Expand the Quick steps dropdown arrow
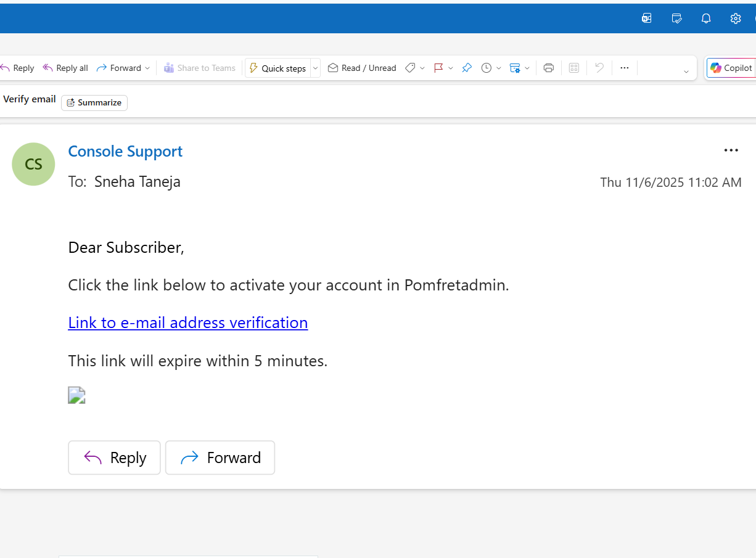The image size is (756, 558). coord(316,68)
